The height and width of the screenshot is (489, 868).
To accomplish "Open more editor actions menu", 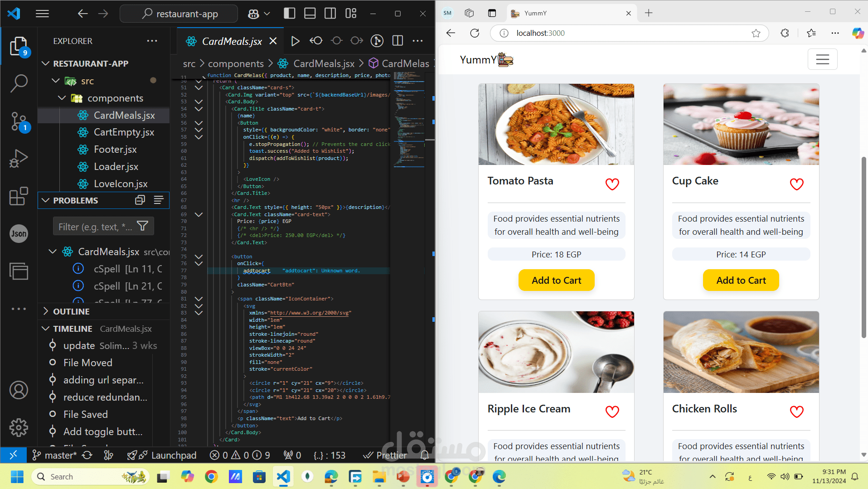I will 417,41.
